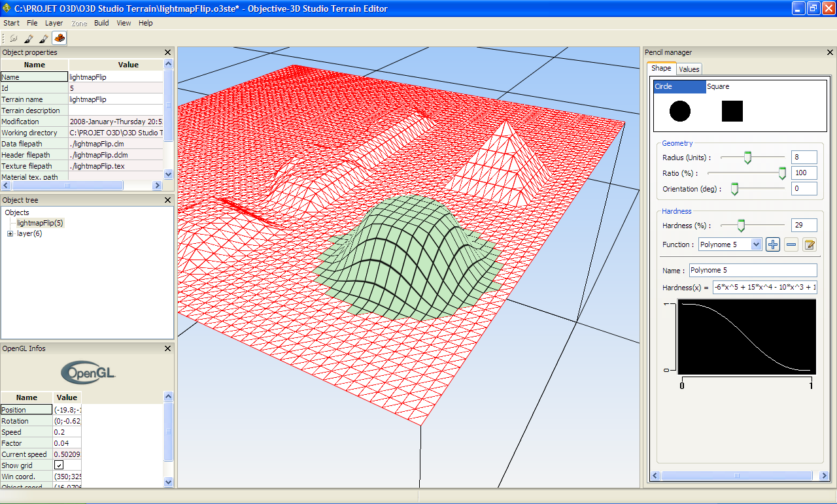Click the Hardness value field showing 29
Image resolution: width=837 pixels, height=504 pixels.
pos(804,226)
